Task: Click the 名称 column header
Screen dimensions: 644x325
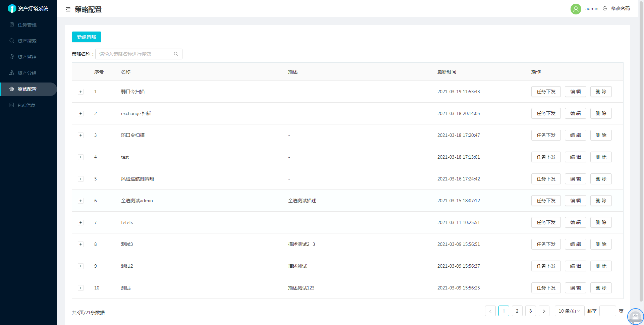Action: pyautogui.click(x=126, y=72)
